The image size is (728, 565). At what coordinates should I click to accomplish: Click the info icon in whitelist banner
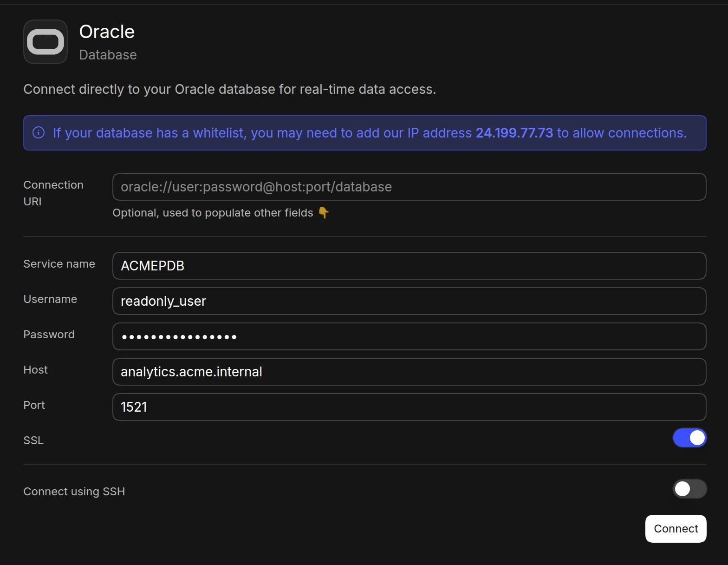coord(39,133)
